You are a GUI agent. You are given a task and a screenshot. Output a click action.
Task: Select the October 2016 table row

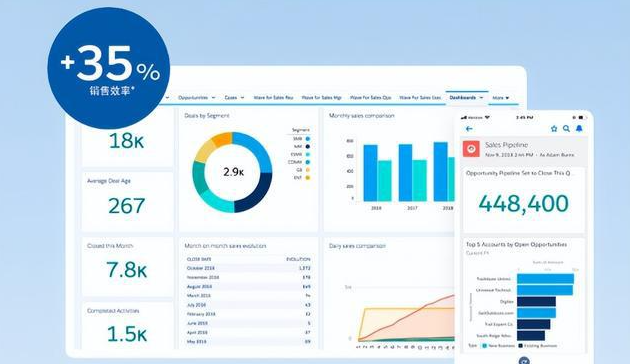coord(248,268)
